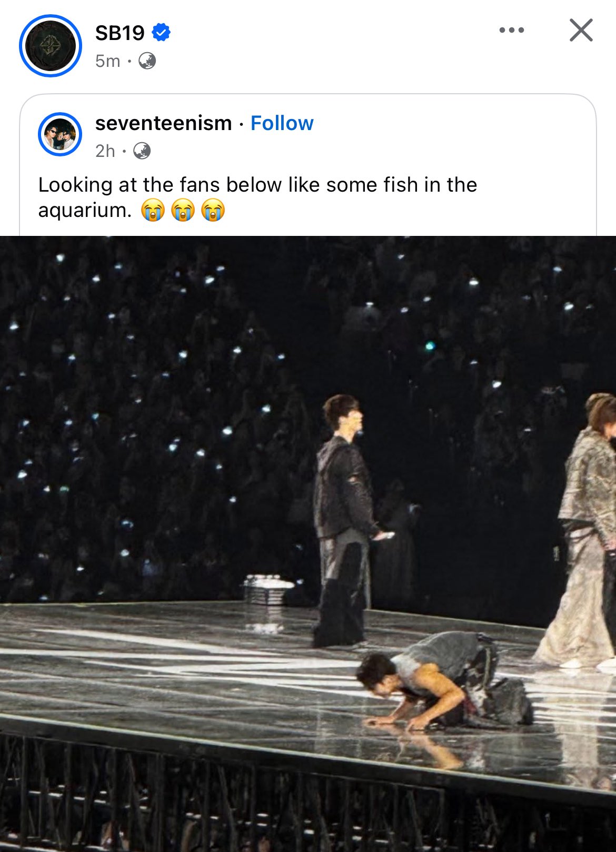The width and height of the screenshot is (616, 852).
Task: Open the seventeenism page name link
Action: point(163,123)
